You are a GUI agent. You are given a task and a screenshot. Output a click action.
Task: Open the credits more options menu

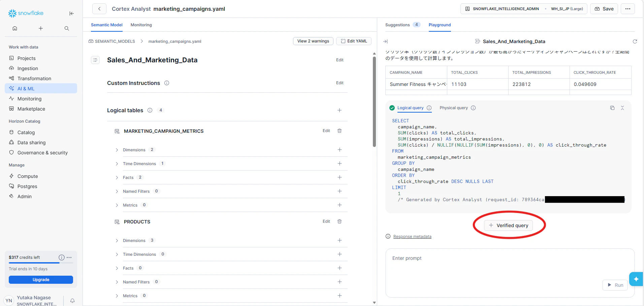click(69, 257)
